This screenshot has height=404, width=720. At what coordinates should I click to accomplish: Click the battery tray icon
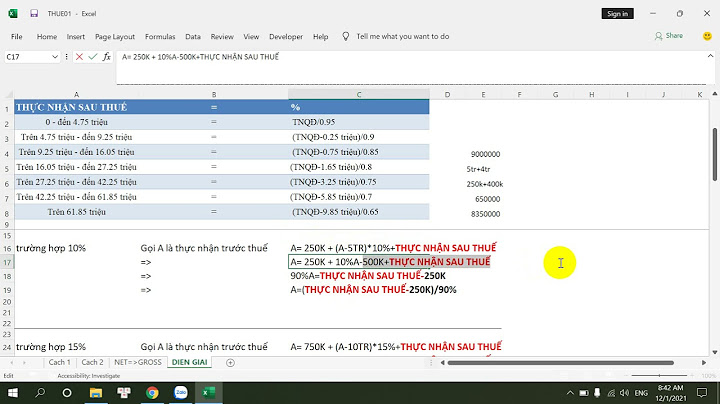tap(584, 393)
